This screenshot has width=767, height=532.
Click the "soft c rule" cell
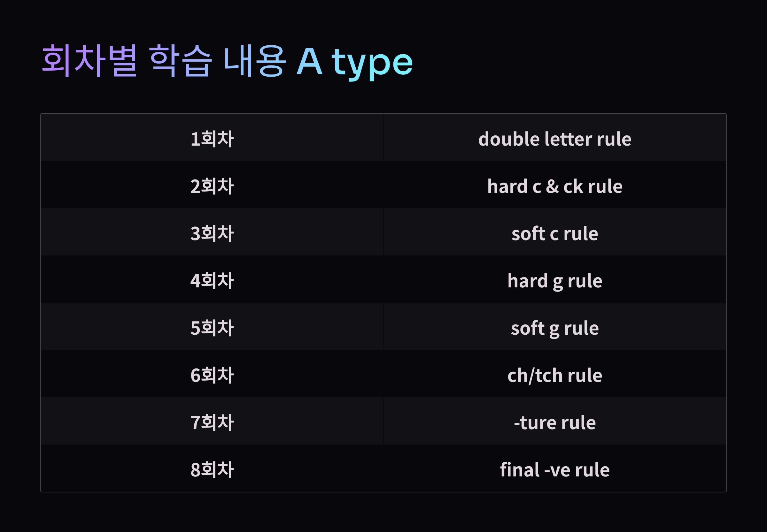(x=554, y=233)
